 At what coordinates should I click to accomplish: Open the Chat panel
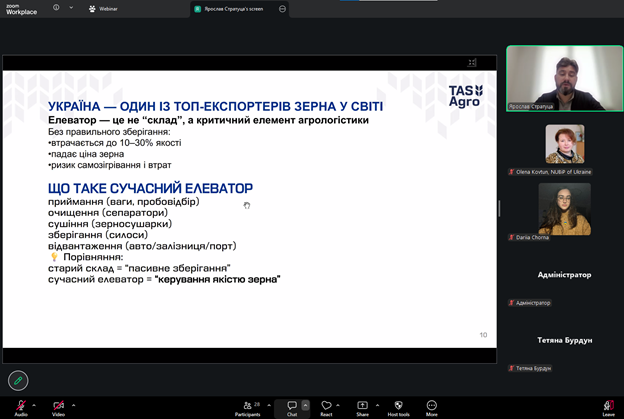292,408
